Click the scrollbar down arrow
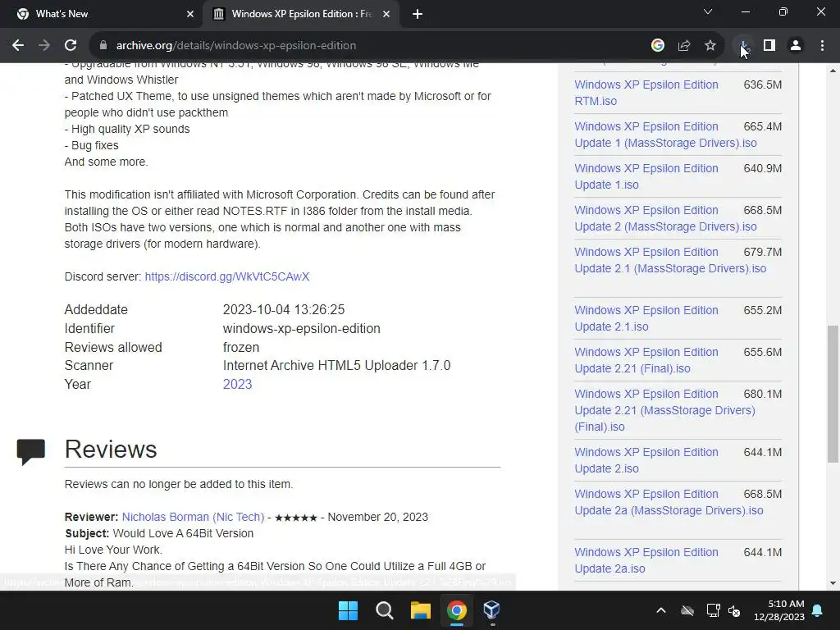This screenshot has height=630, width=840. [833, 583]
